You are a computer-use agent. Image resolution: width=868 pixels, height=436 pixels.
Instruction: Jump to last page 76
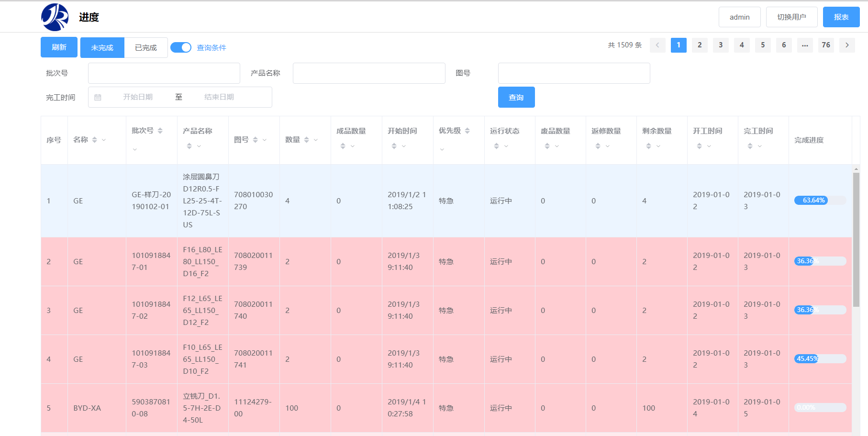pyautogui.click(x=826, y=45)
